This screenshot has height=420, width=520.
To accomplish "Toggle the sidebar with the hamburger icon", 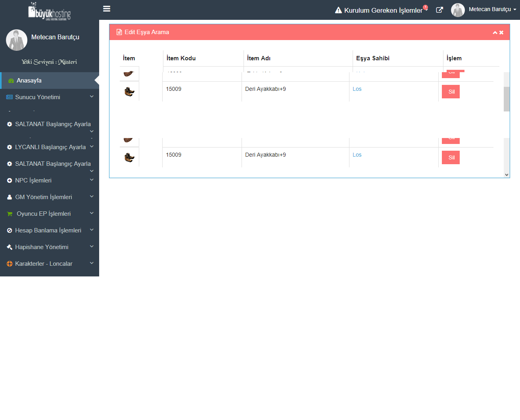I will [107, 9].
